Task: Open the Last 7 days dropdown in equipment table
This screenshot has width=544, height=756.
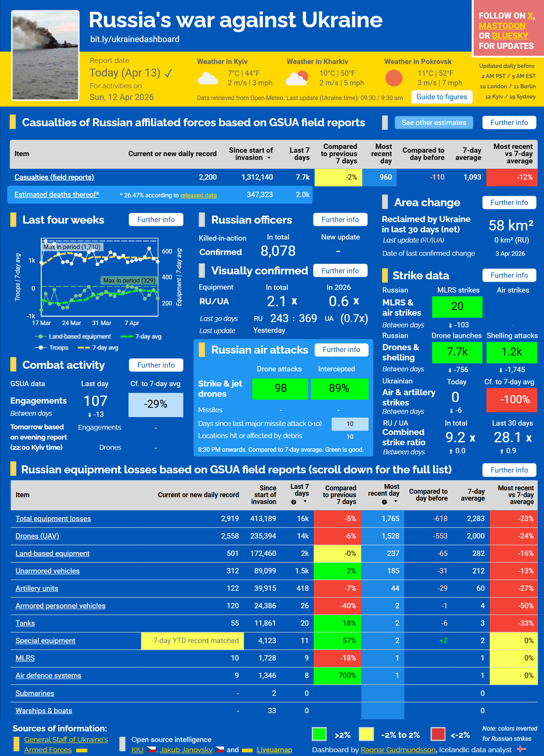Action: [x=305, y=501]
